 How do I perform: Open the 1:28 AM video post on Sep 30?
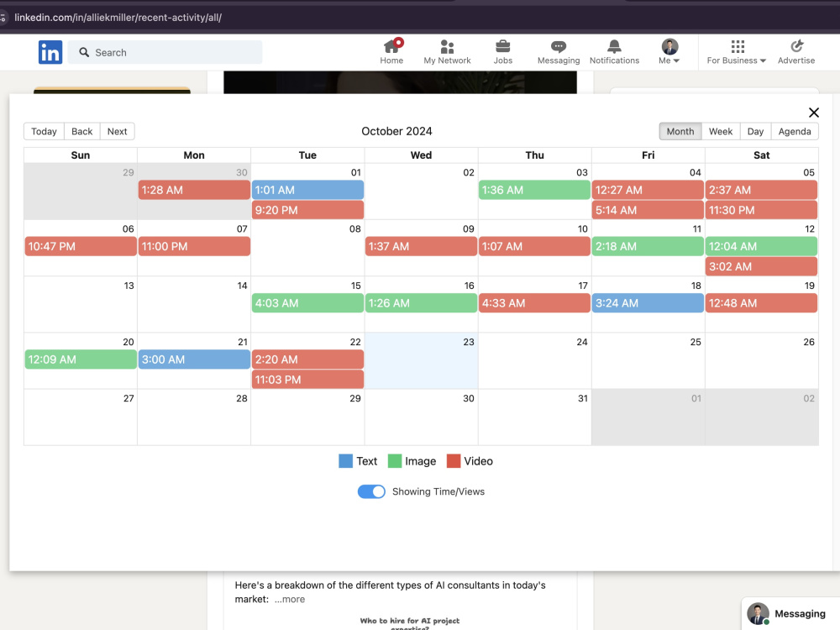(x=194, y=190)
